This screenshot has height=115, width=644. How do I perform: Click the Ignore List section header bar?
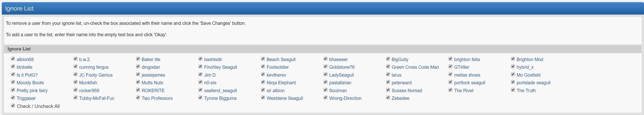[323, 49]
